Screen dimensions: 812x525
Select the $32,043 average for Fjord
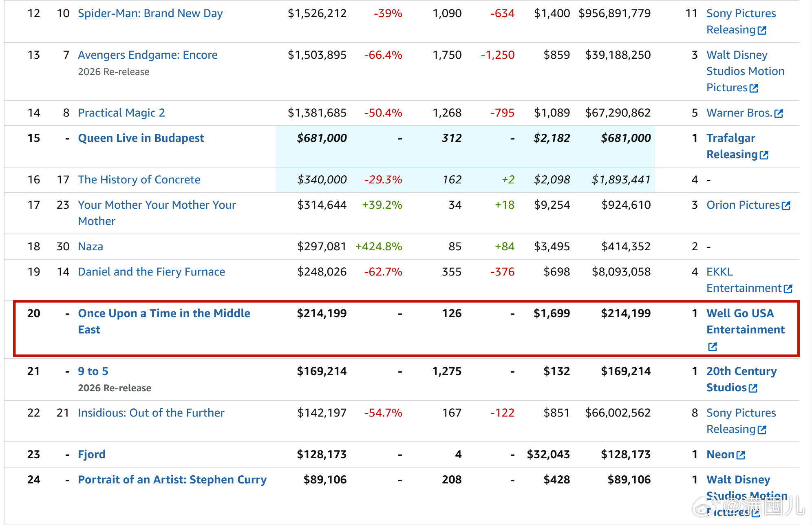(x=548, y=454)
